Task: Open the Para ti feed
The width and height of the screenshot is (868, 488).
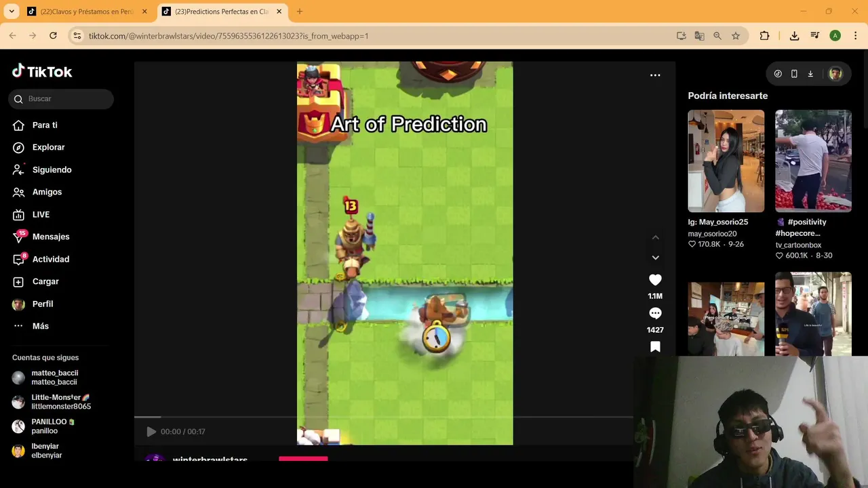Action: pyautogui.click(x=45, y=125)
